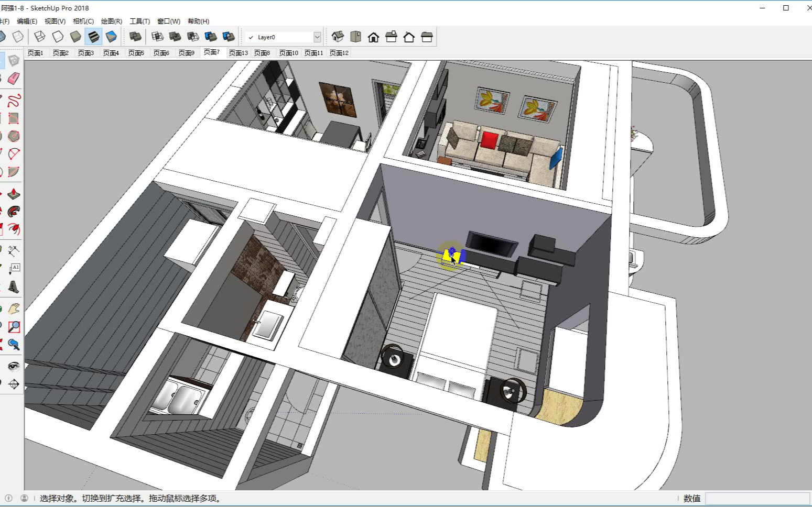Switch to Isometric house view
This screenshot has height=507, width=812.
click(x=338, y=37)
